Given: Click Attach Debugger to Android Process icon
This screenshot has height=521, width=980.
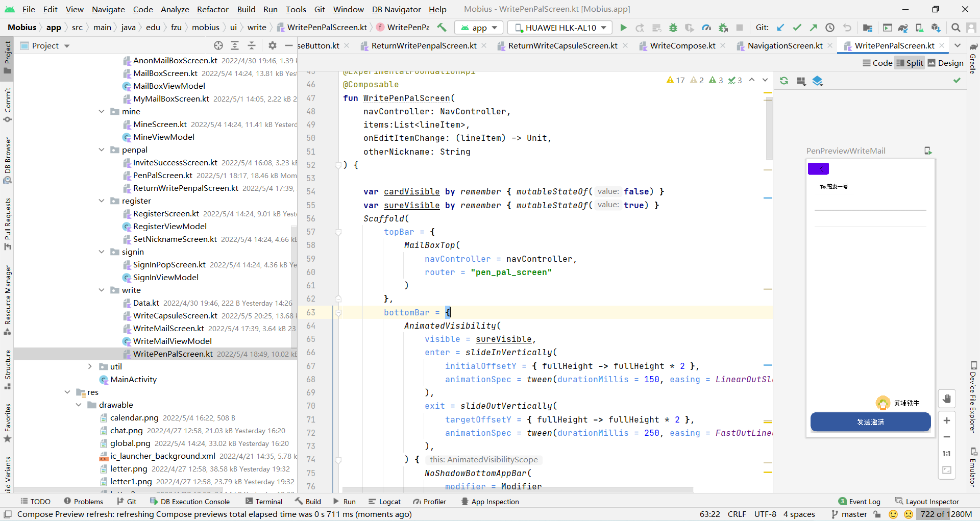Looking at the screenshot, I should [x=723, y=28].
